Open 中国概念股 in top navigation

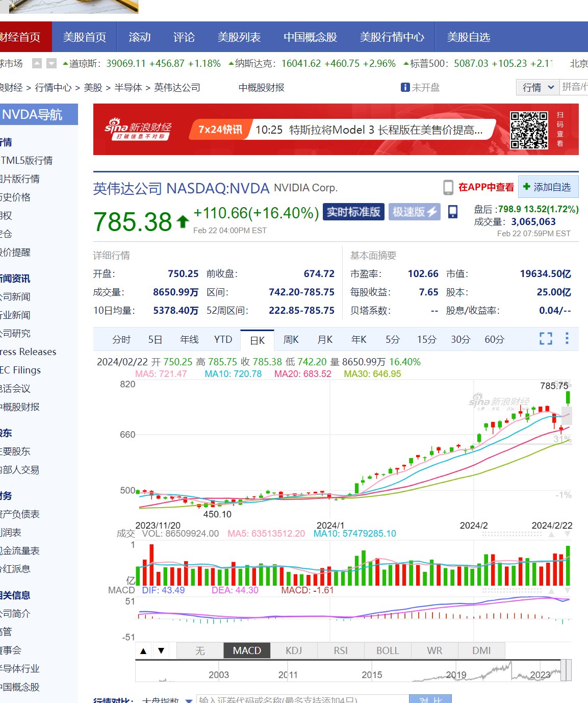311,37
